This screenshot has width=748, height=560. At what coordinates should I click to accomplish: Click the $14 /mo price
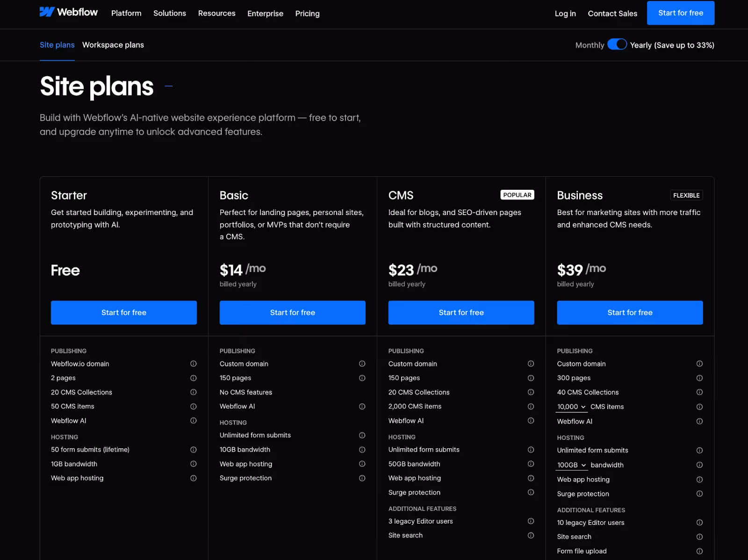pos(243,270)
